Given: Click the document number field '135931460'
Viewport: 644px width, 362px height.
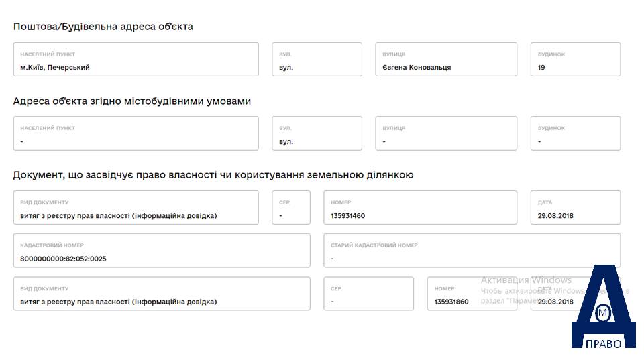Looking at the screenshot, I should pyautogui.click(x=421, y=208).
